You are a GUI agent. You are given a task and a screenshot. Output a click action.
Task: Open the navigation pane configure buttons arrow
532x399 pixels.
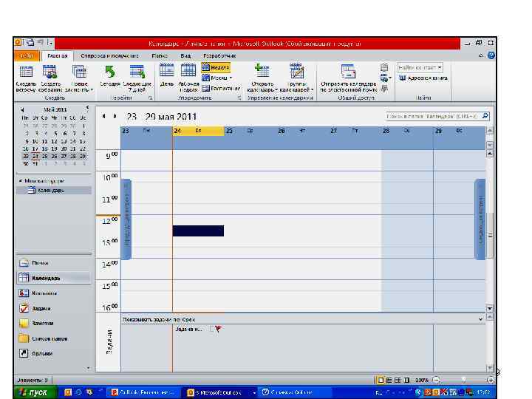coord(88,368)
